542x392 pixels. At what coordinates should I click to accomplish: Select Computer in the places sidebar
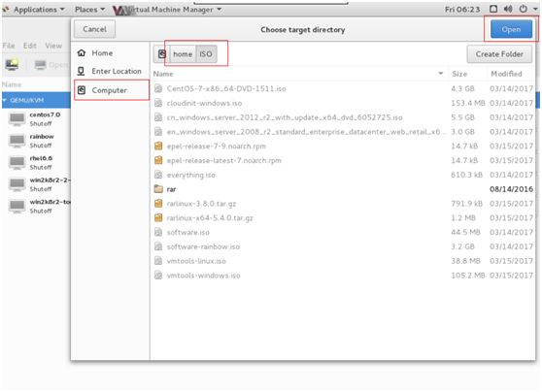click(x=112, y=90)
